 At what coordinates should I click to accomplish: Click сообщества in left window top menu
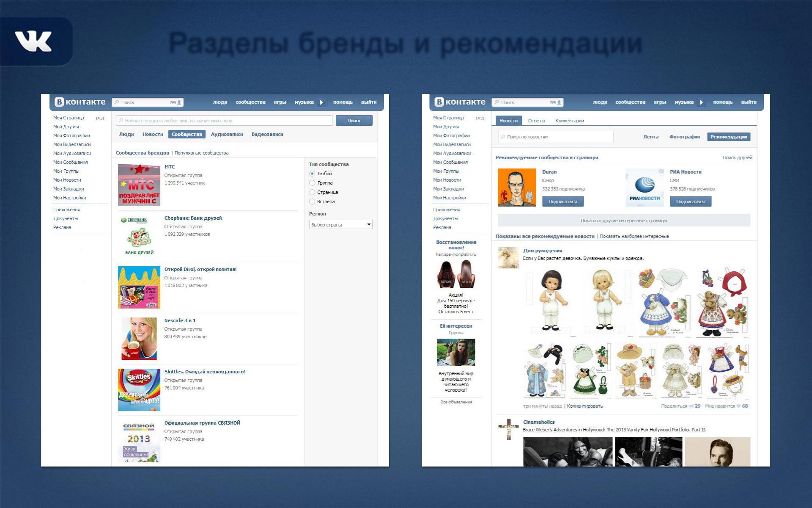pyautogui.click(x=250, y=102)
